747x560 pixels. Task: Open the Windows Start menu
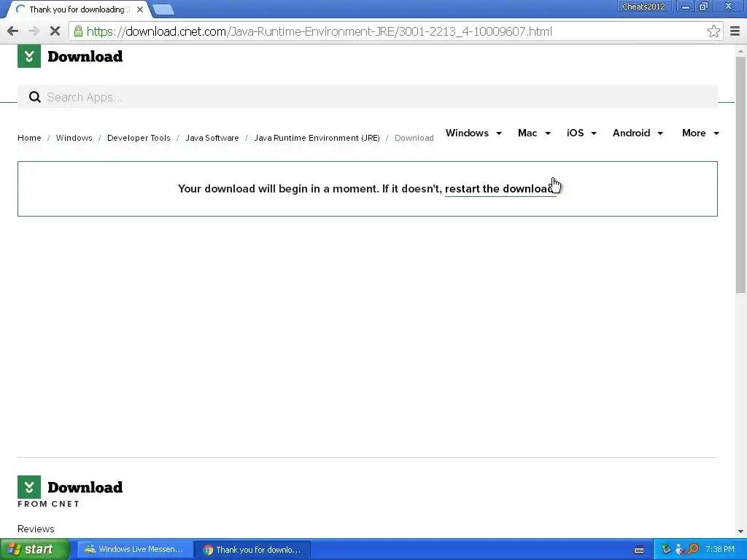pos(35,549)
